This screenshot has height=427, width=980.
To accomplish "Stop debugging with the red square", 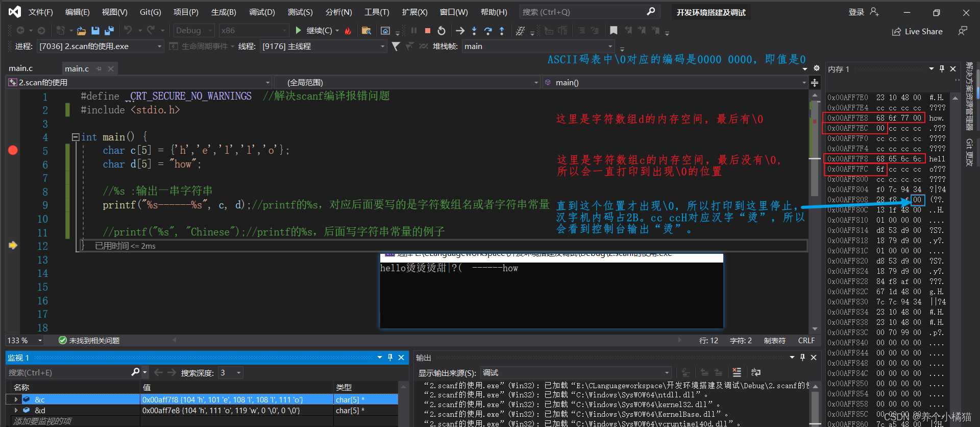I will click(428, 31).
